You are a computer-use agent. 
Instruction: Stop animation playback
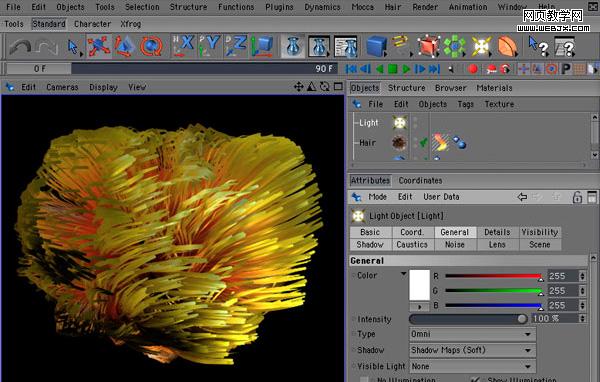coord(393,69)
